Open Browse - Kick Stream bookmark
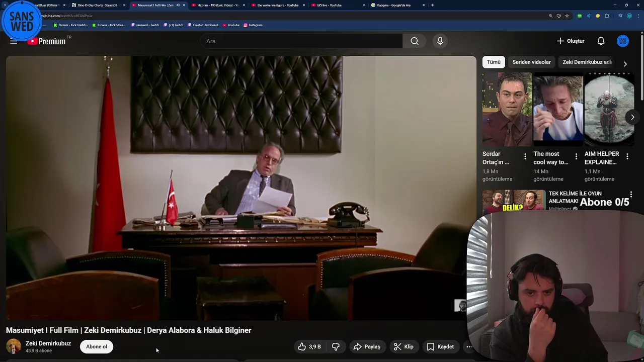The width and height of the screenshot is (644, 362). coord(109,25)
